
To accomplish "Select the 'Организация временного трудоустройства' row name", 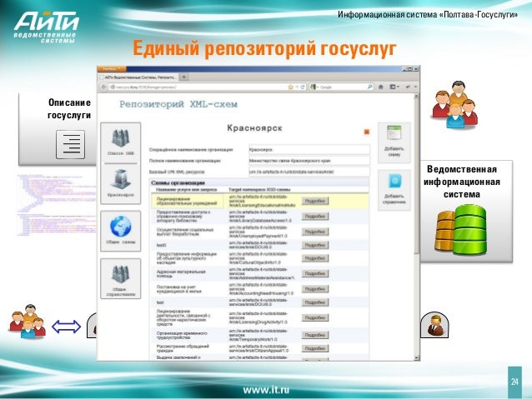I will [182, 335].
